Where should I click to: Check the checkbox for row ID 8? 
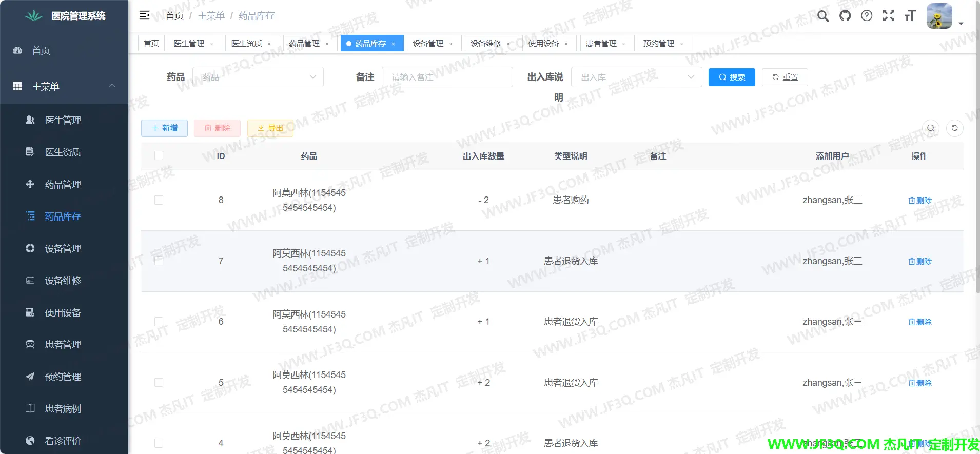[x=159, y=200]
